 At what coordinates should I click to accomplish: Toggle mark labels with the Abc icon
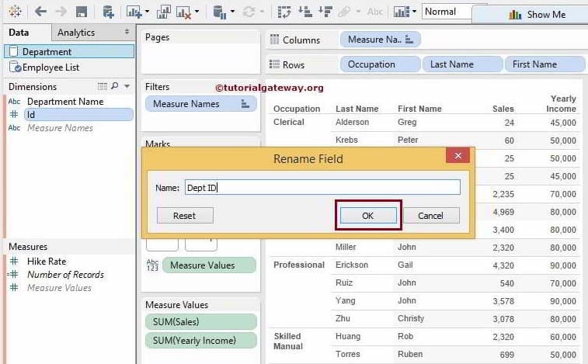(x=375, y=12)
